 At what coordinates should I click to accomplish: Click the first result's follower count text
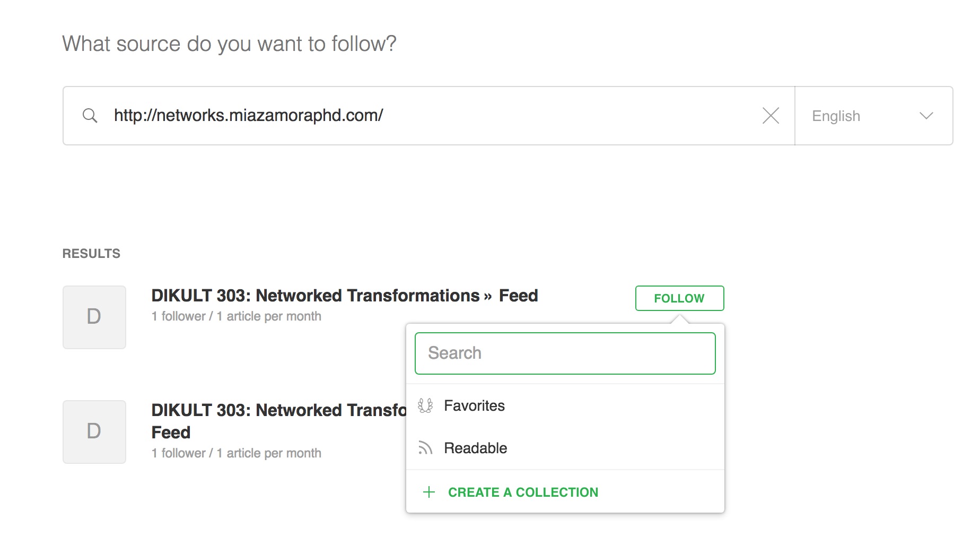236,316
